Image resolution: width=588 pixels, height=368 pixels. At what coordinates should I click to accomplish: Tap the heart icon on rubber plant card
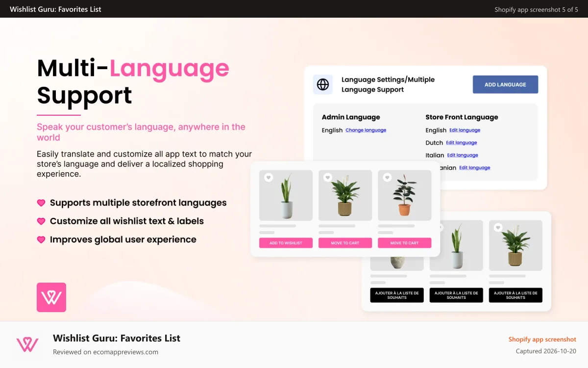387,178
